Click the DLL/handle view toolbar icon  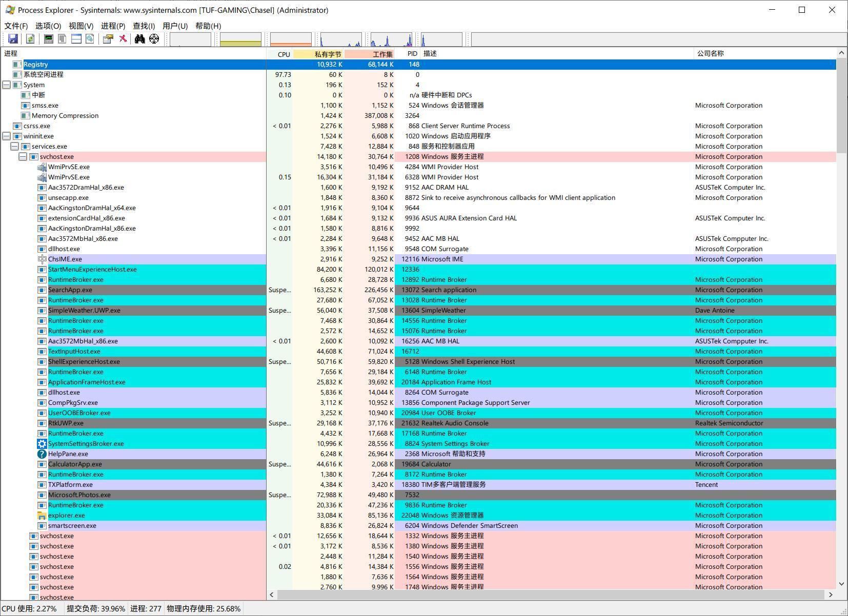(x=90, y=39)
